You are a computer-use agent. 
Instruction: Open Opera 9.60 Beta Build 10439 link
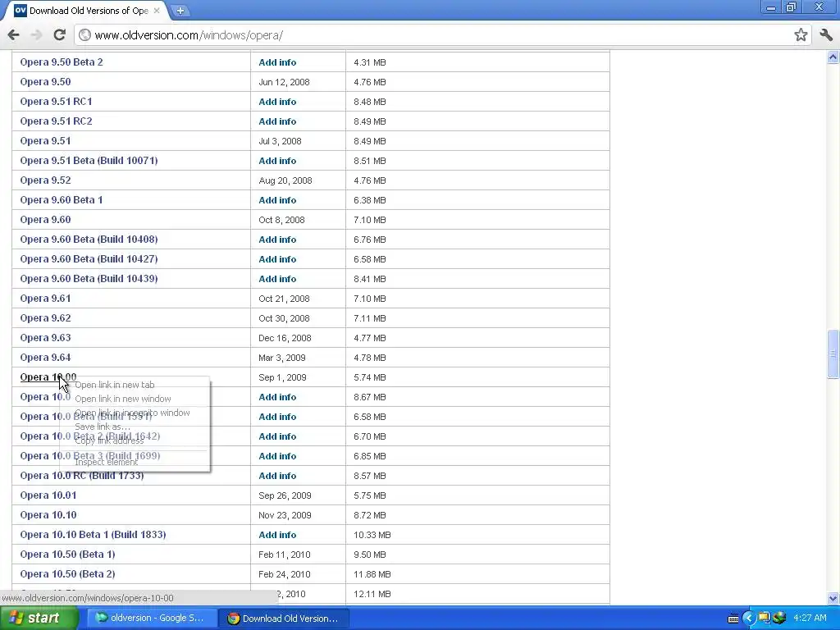(89, 279)
